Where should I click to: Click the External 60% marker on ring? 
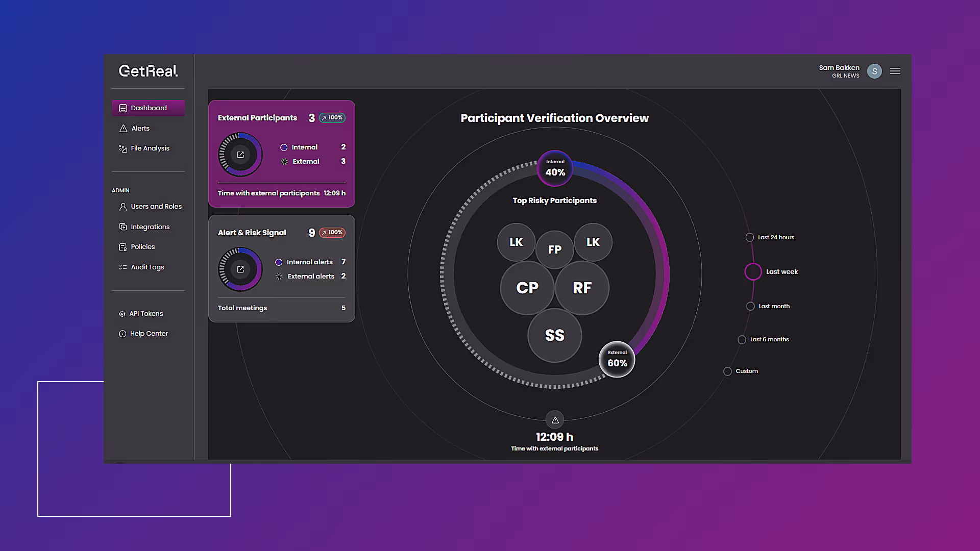click(x=617, y=359)
